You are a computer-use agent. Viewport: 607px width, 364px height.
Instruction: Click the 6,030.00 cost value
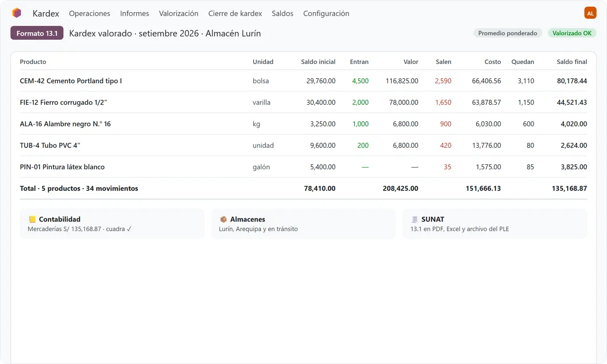coord(488,124)
